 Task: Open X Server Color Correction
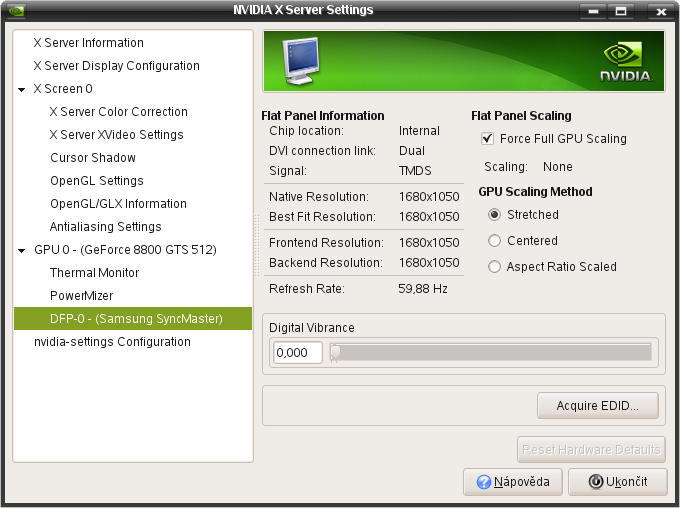point(118,111)
